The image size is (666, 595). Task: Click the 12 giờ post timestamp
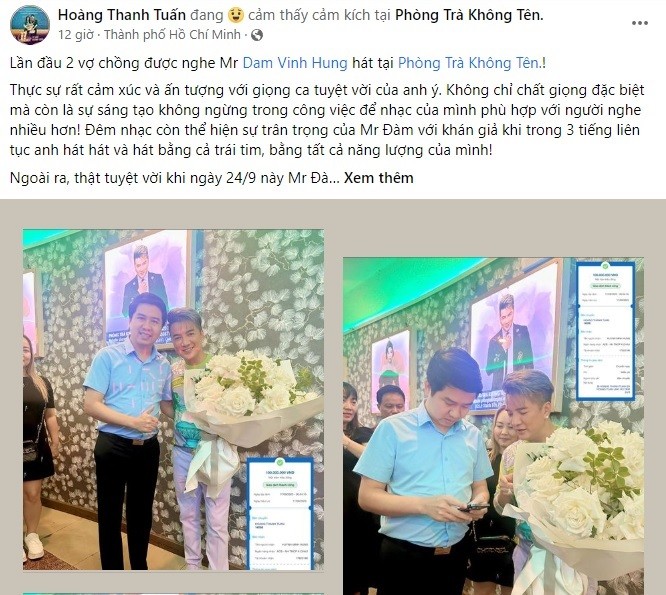pyautogui.click(x=76, y=35)
